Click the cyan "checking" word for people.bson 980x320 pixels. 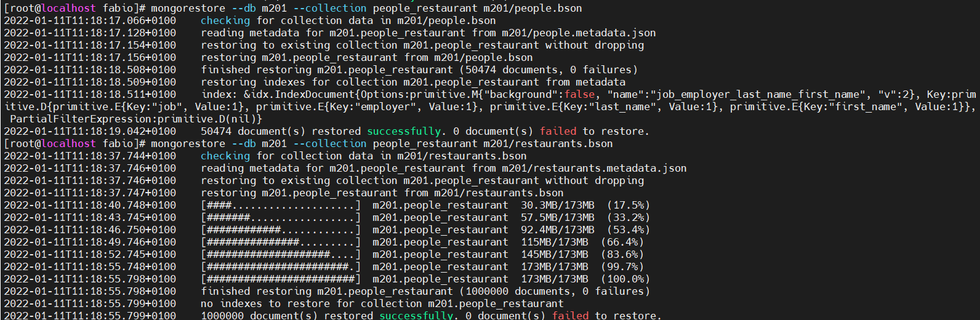(x=225, y=20)
